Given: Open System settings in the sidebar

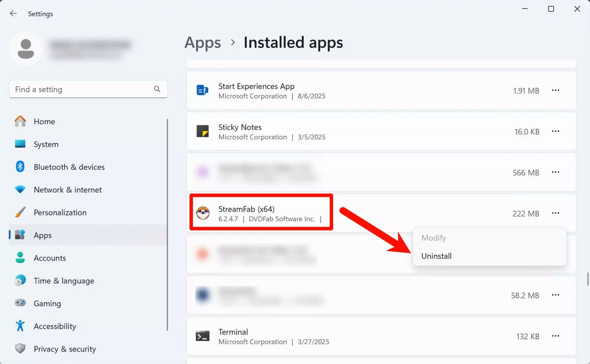Looking at the screenshot, I should (88, 144).
